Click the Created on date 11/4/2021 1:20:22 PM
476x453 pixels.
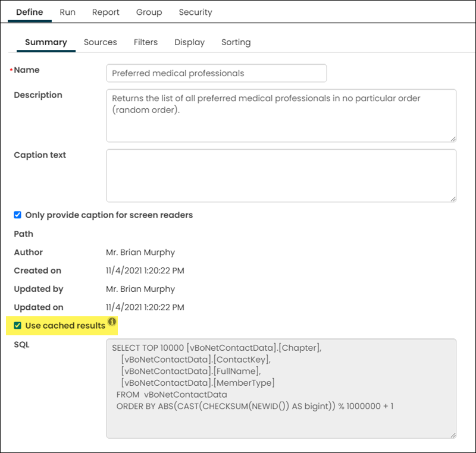[145, 270]
